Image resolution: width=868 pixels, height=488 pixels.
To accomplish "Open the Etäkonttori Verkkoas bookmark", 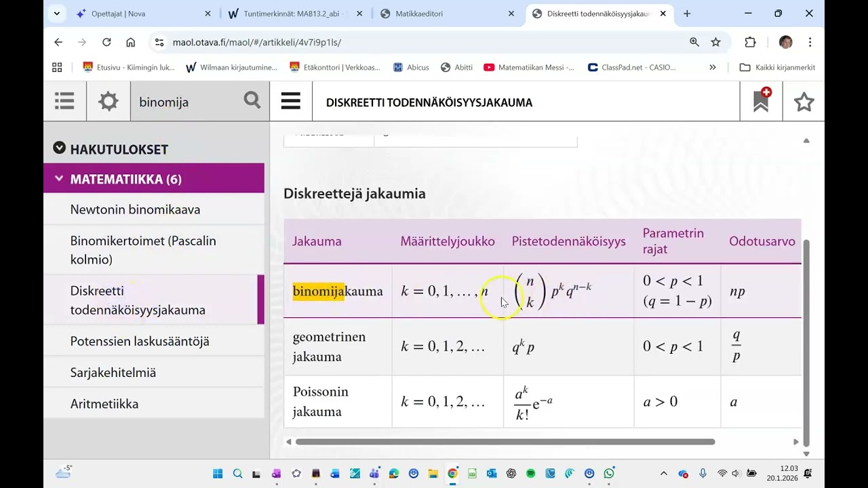I will point(335,67).
